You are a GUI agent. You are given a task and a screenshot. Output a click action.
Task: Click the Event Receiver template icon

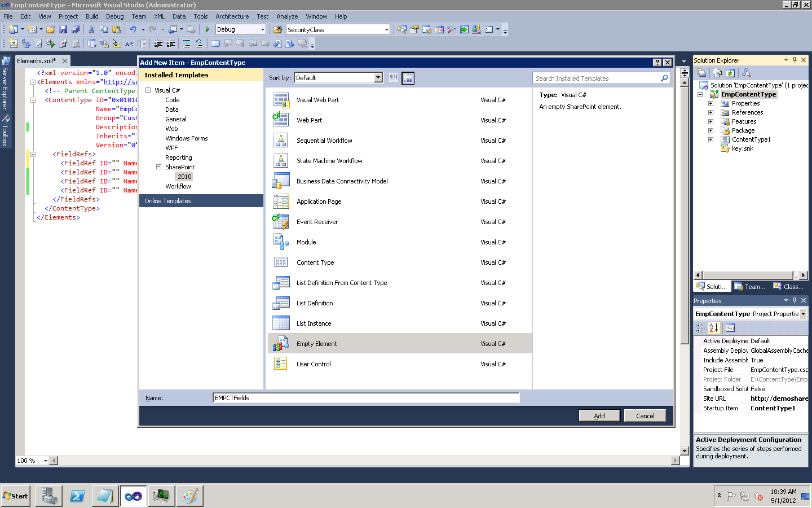point(281,221)
